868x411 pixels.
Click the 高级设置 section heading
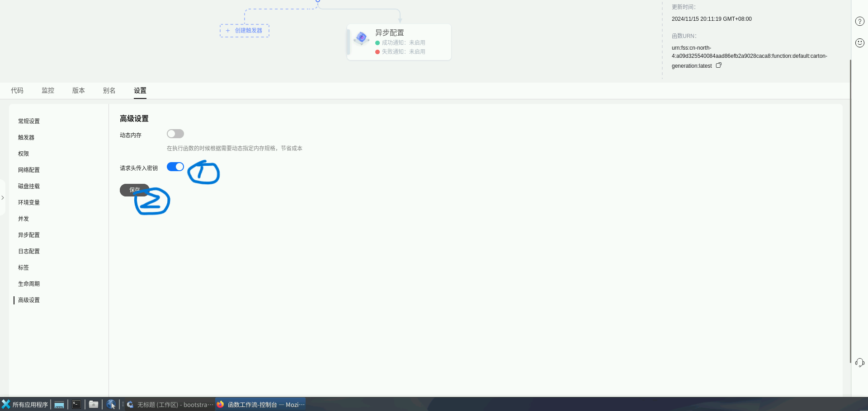tap(134, 118)
